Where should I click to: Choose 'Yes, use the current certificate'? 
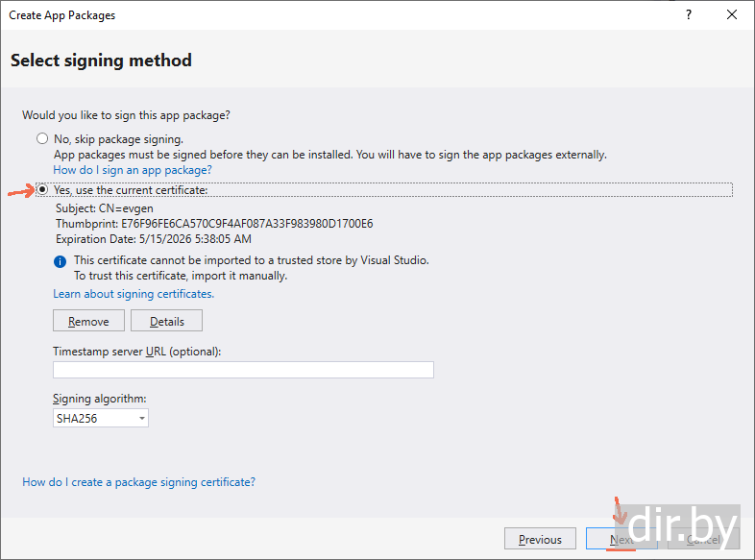[42, 190]
